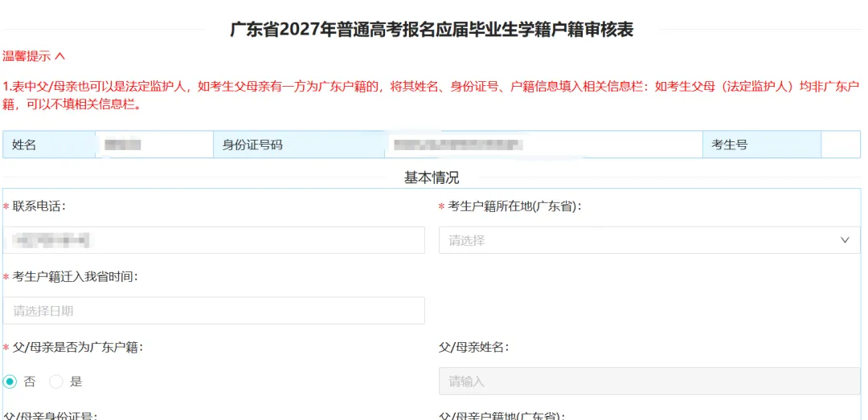Click the 身份证号码 header cell
868x420 pixels.
click(x=299, y=145)
